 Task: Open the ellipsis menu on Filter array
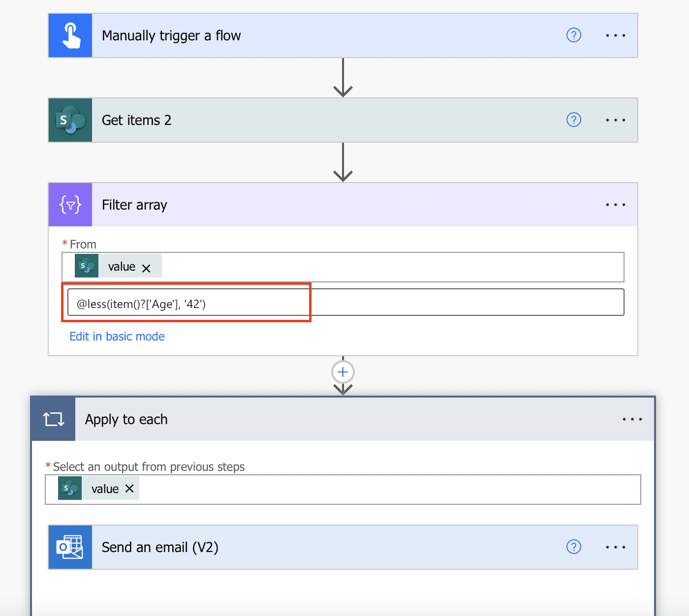(615, 204)
